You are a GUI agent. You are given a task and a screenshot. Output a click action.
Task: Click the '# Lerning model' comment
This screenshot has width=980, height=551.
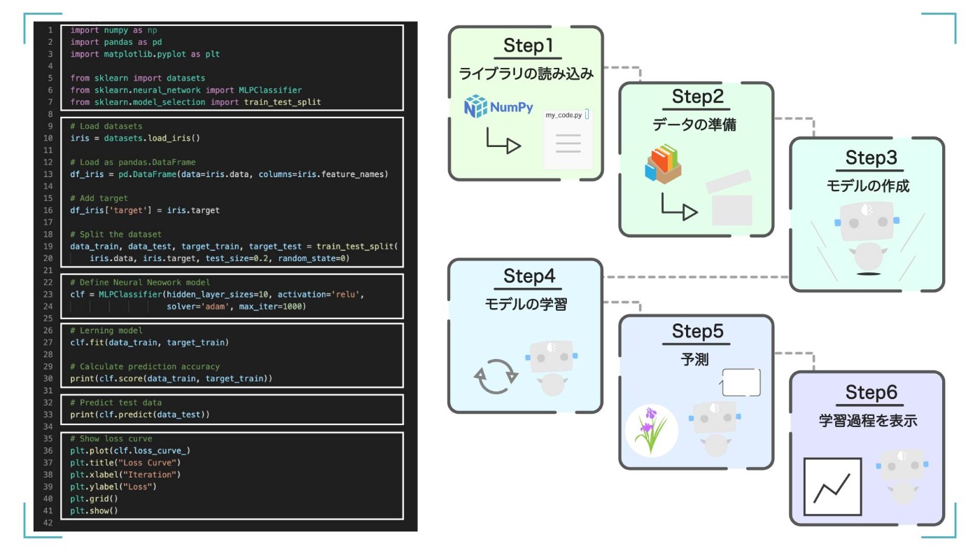(106, 330)
